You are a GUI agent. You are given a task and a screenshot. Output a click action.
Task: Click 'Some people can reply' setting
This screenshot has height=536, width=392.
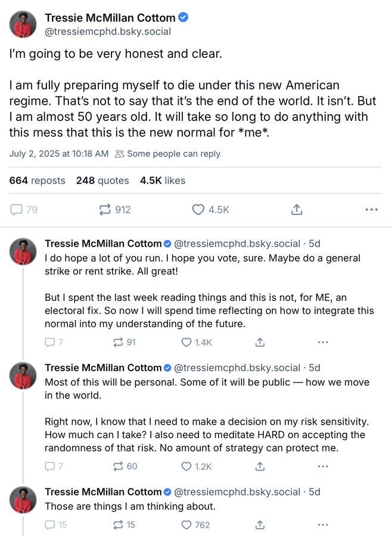(x=167, y=154)
